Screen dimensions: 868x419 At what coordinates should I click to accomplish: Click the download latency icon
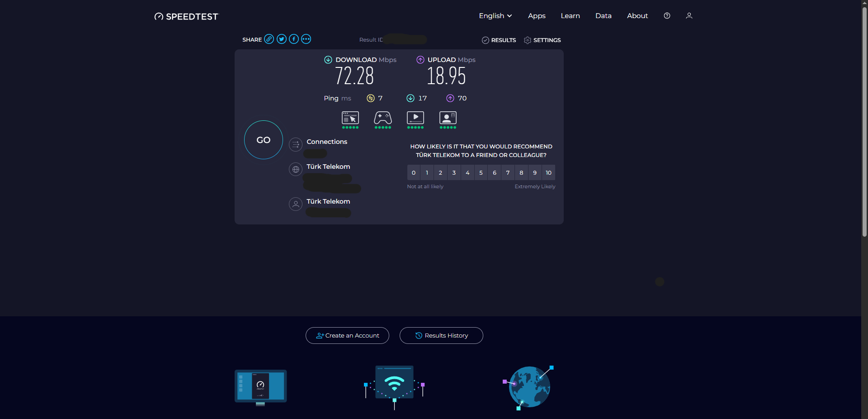(410, 98)
